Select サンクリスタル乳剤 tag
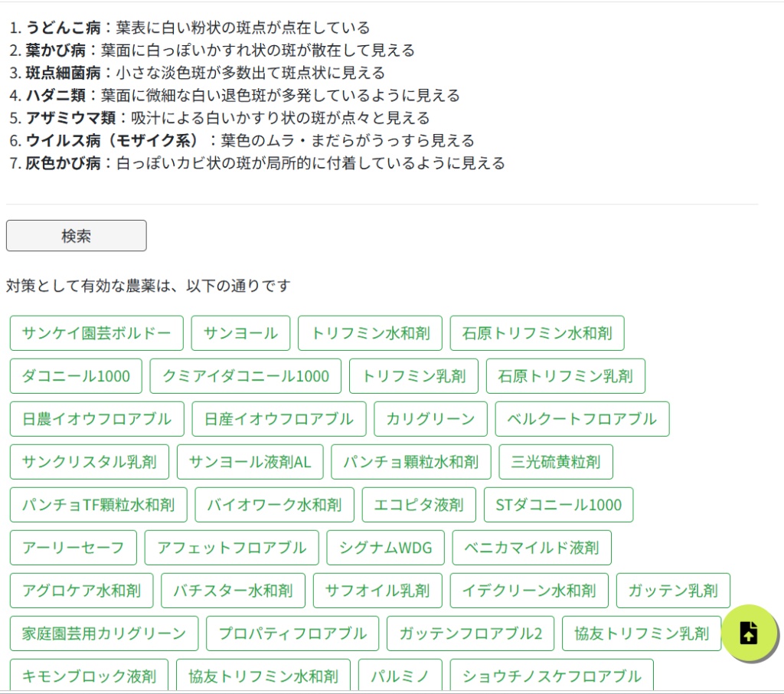This screenshot has width=784, height=694. tap(90, 462)
